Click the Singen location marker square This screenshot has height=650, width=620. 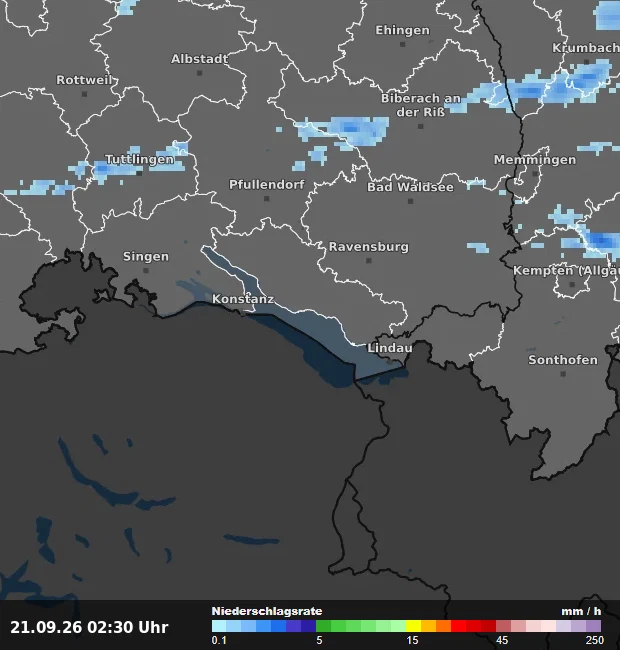(146, 271)
